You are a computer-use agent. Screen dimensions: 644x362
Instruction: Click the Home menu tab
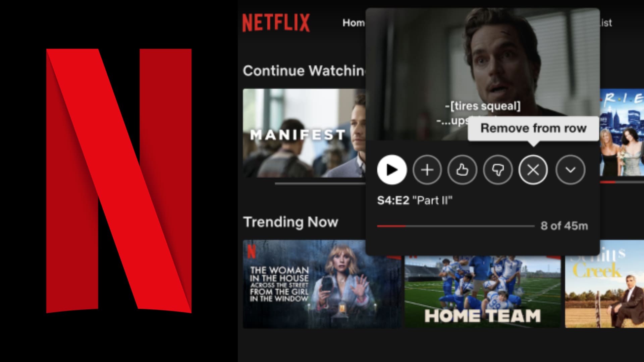354,23
